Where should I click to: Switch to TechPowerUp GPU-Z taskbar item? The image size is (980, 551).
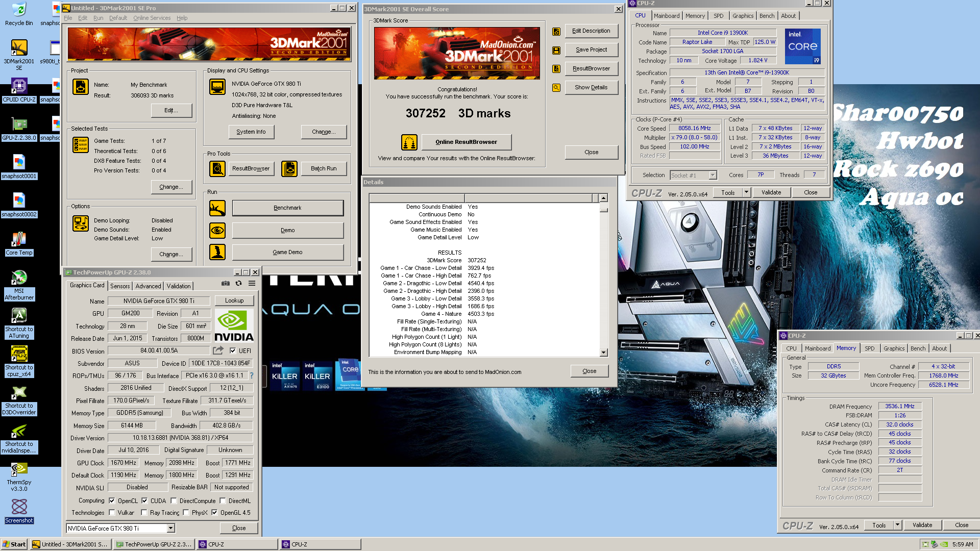154,544
